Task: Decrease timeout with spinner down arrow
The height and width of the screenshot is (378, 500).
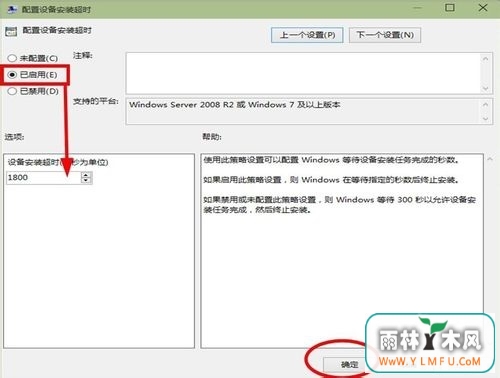Action: 86,180
